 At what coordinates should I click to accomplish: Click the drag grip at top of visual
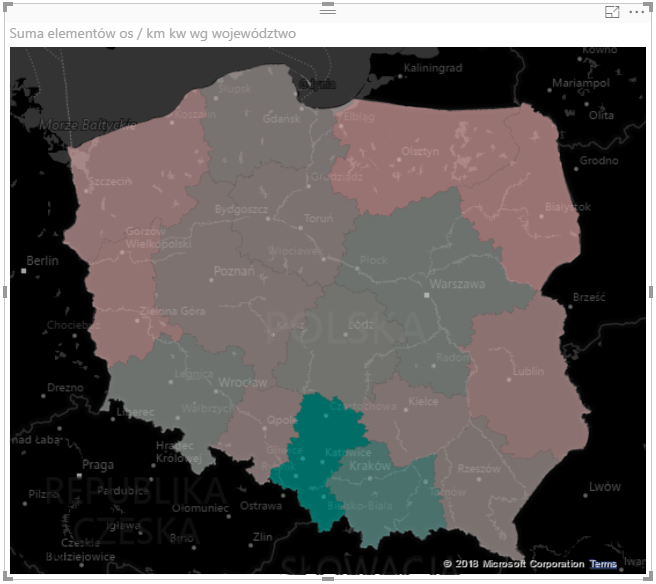327,9
